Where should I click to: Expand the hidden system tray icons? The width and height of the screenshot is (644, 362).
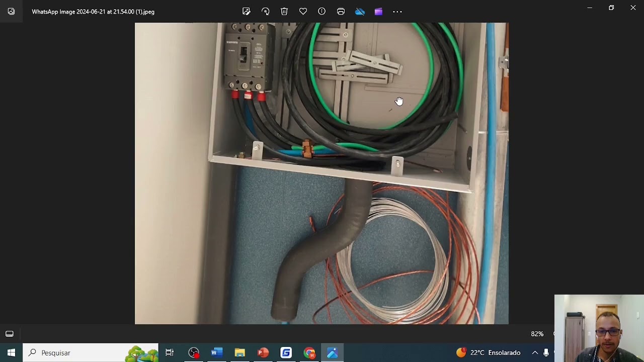tap(535, 352)
